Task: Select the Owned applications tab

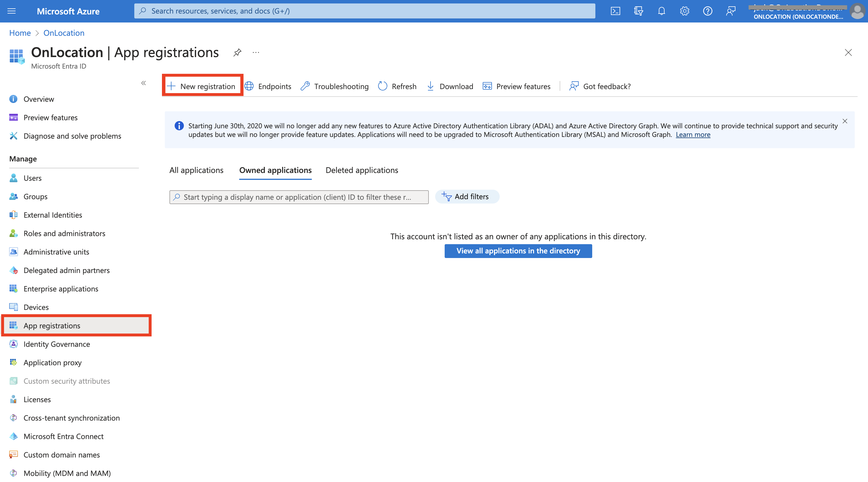Action: tap(275, 170)
